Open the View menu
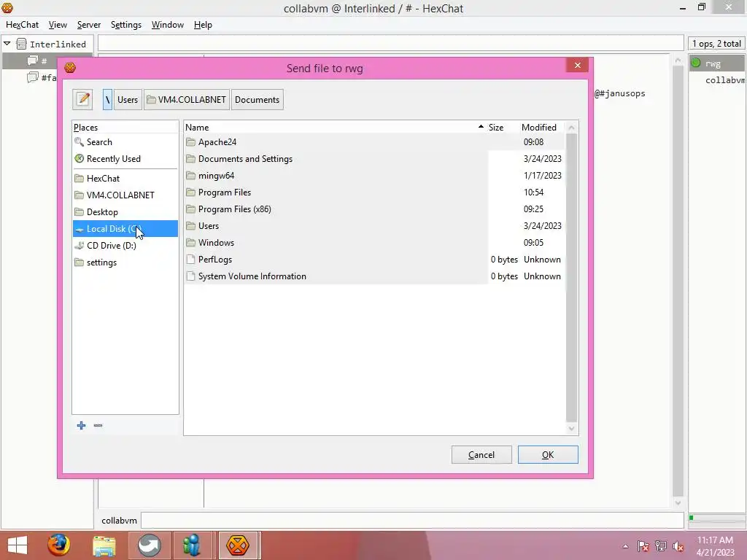This screenshot has width=747, height=560. pos(58,25)
